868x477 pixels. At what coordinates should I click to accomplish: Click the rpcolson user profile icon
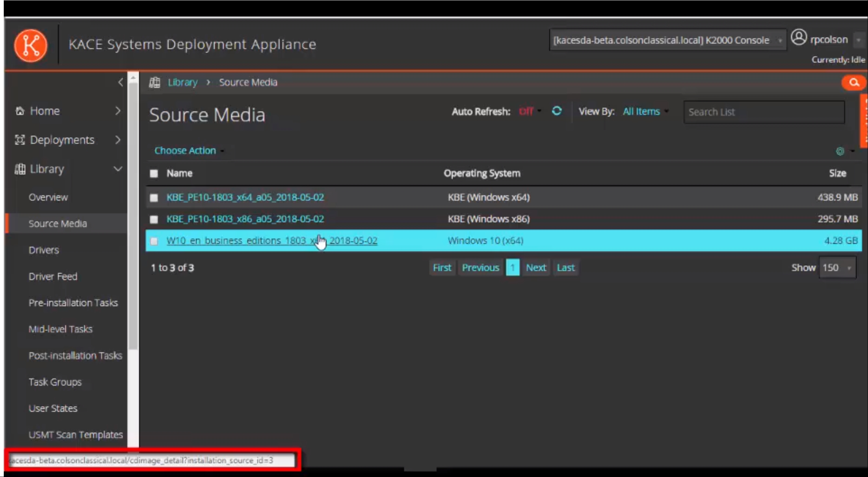(799, 38)
